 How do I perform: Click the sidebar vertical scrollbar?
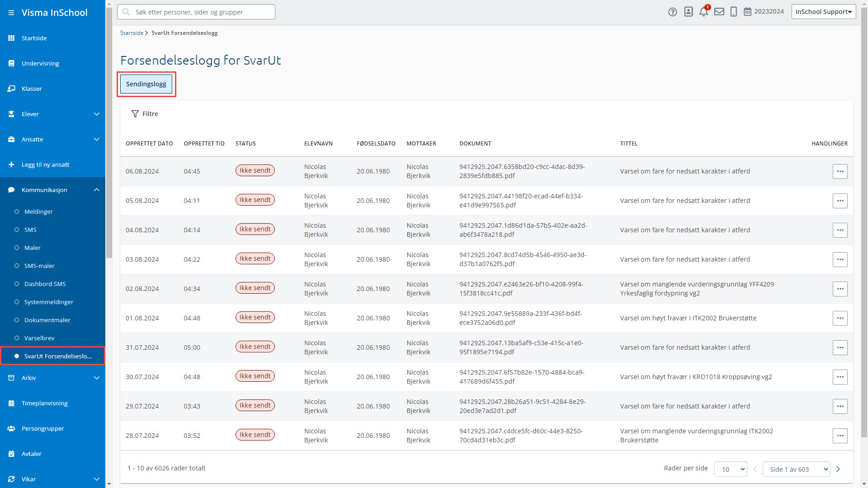point(108,133)
